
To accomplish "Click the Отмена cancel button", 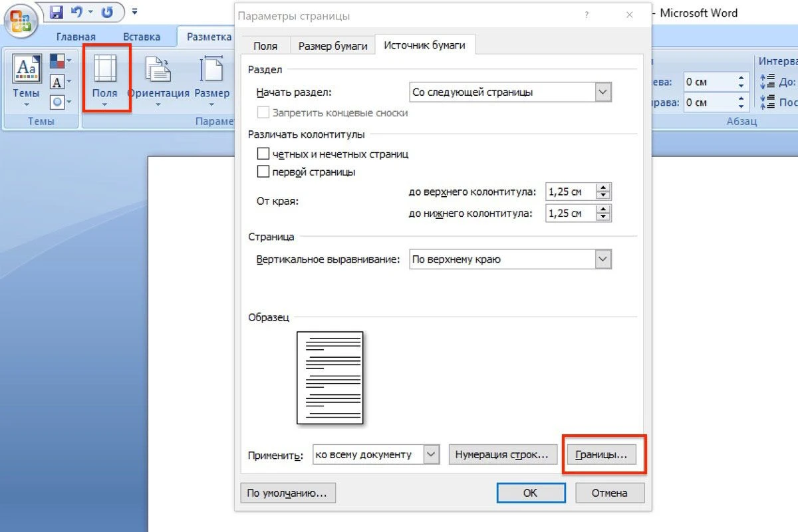I will [610, 493].
